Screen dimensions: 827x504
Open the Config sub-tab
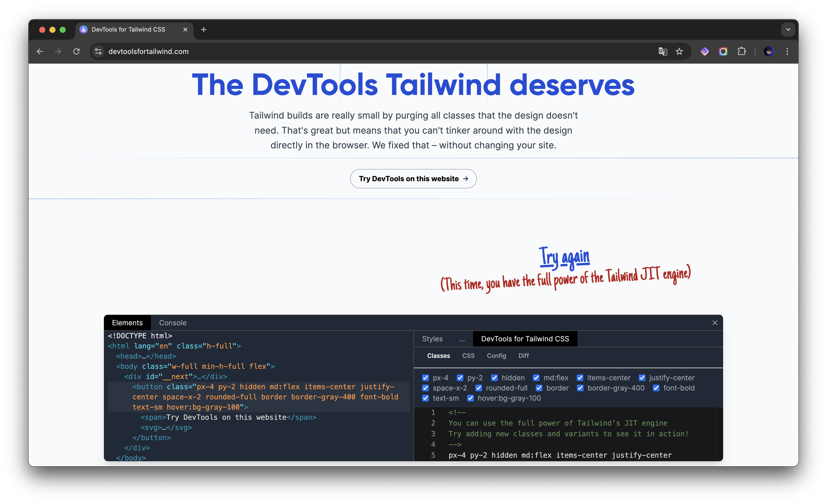pos(497,356)
